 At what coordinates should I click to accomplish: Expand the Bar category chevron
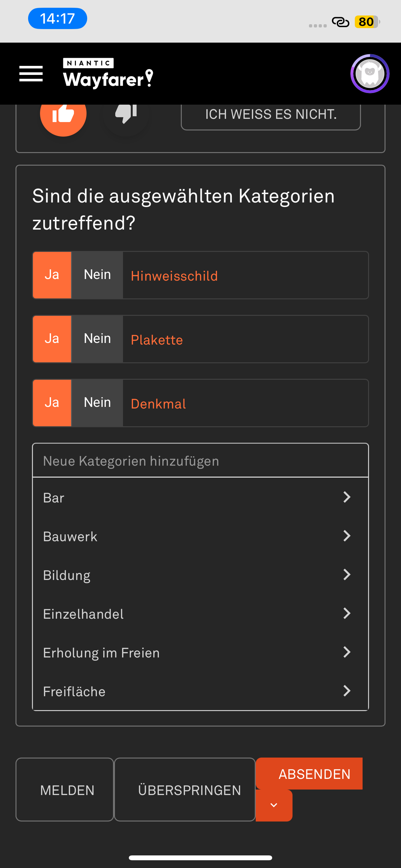coord(347,497)
